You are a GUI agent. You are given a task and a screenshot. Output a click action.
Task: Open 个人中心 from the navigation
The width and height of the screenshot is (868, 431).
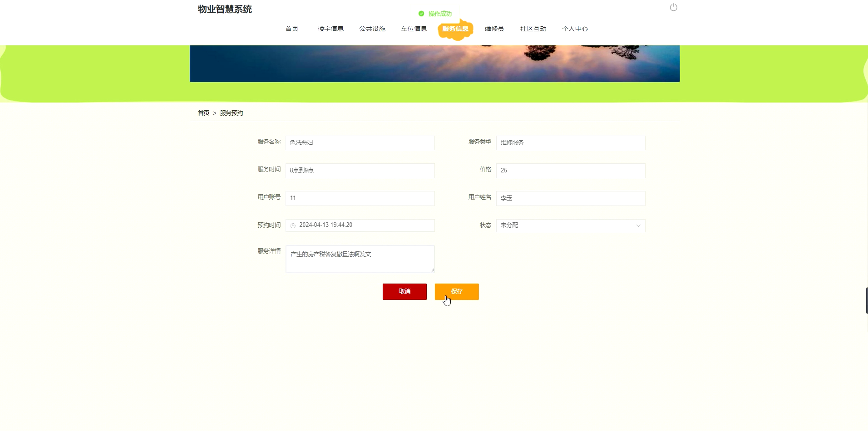pyautogui.click(x=575, y=29)
